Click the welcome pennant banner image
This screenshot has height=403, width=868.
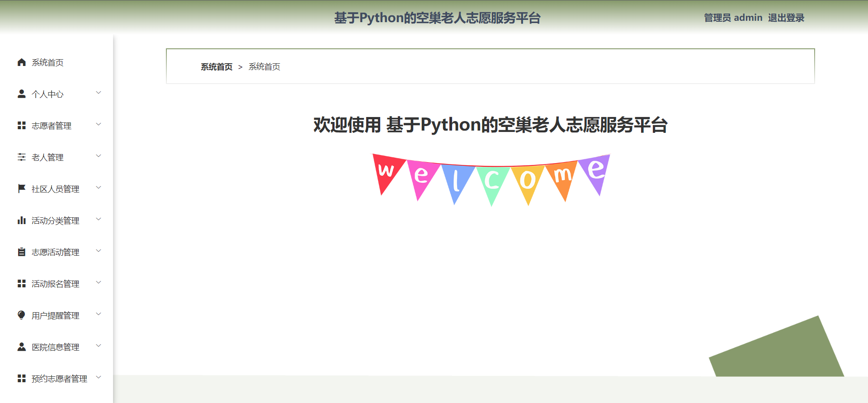[491, 180]
